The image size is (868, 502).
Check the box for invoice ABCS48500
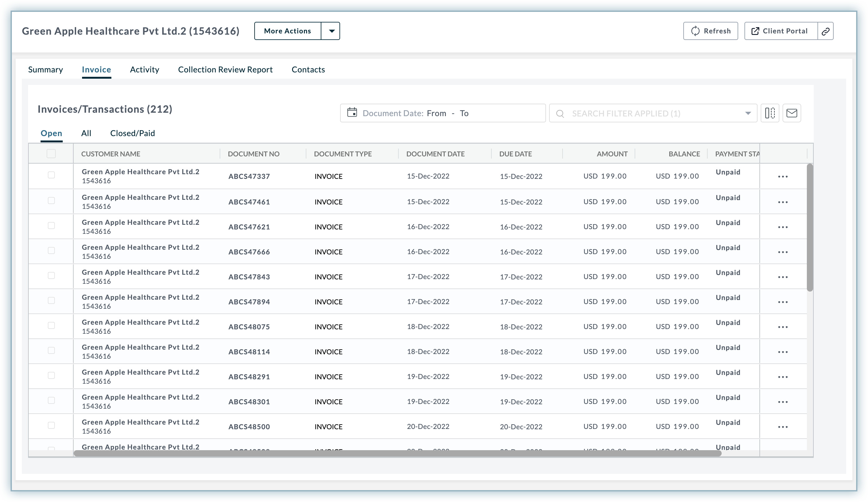pyautogui.click(x=51, y=425)
